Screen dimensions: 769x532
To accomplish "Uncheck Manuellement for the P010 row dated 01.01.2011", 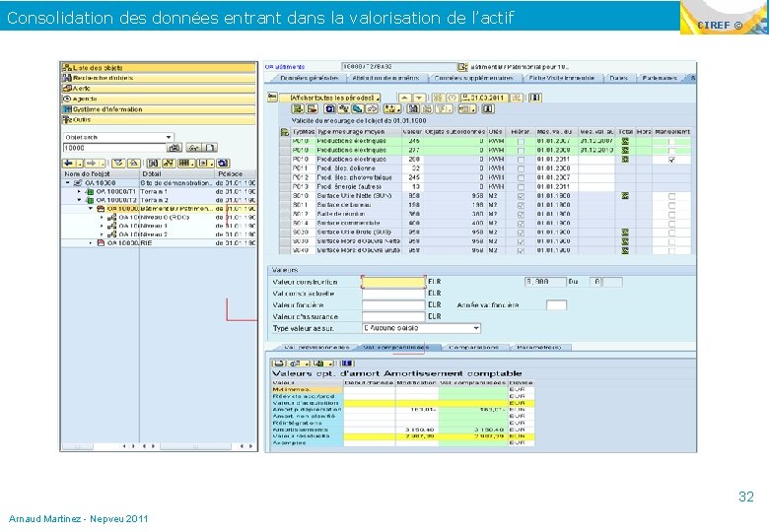I will (x=672, y=160).
